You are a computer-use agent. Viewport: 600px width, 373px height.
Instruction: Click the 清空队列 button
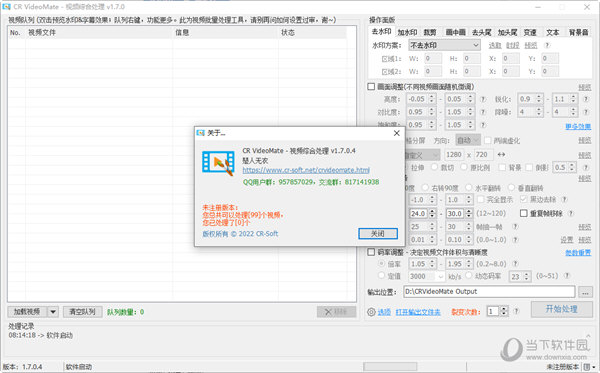82,312
